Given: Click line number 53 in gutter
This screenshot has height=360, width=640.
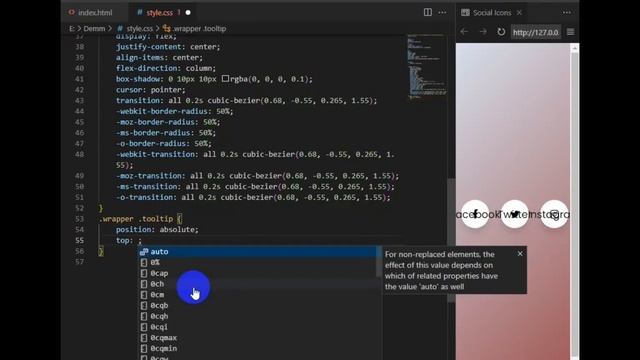Looking at the screenshot, I should [79, 219].
